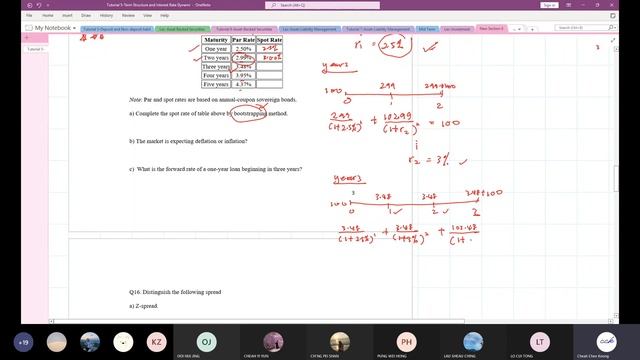Click the Cheah Chee Keong presenter tile
This screenshot has height=360, width=640.
607,342
